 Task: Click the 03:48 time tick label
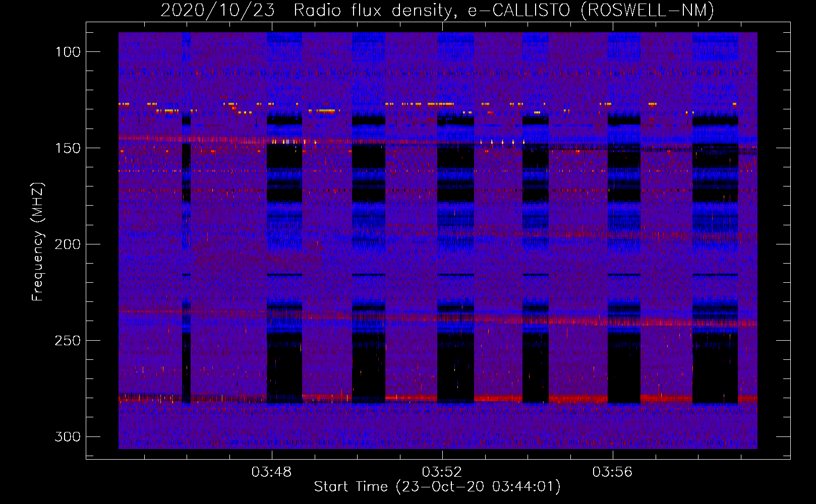click(x=271, y=472)
